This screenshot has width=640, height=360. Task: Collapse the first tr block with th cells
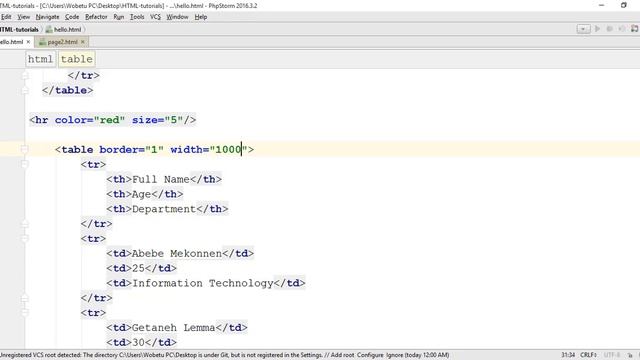click(24, 164)
